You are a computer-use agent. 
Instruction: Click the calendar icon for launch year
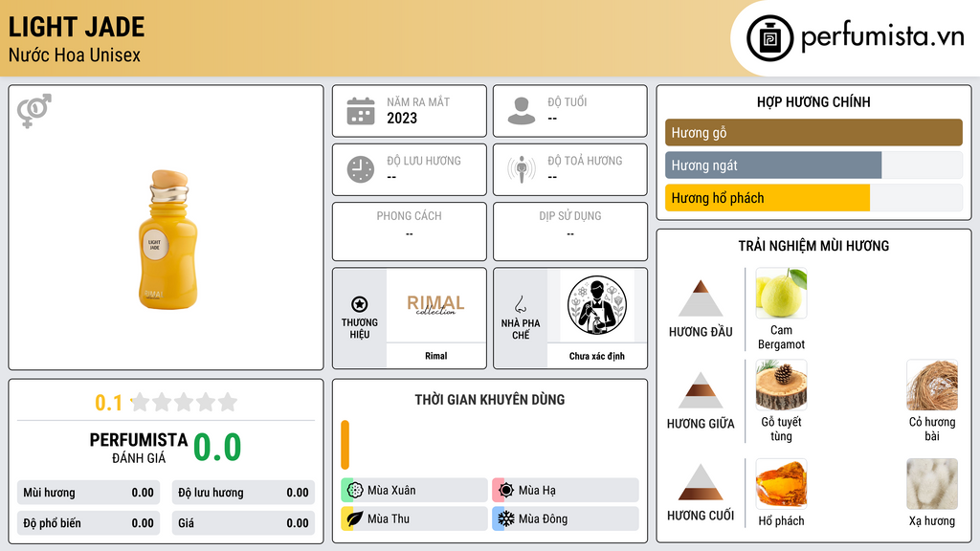tap(361, 111)
